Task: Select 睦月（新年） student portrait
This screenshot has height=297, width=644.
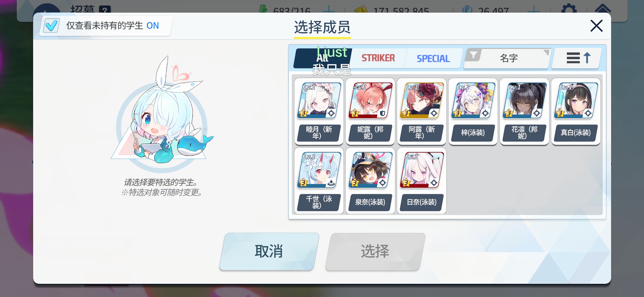Action: (x=319, y=100)
